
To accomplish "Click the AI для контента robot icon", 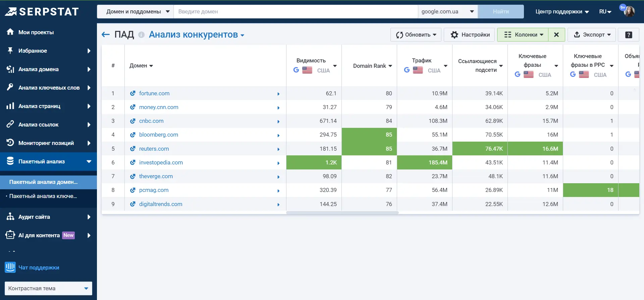I will coord(10,235).
